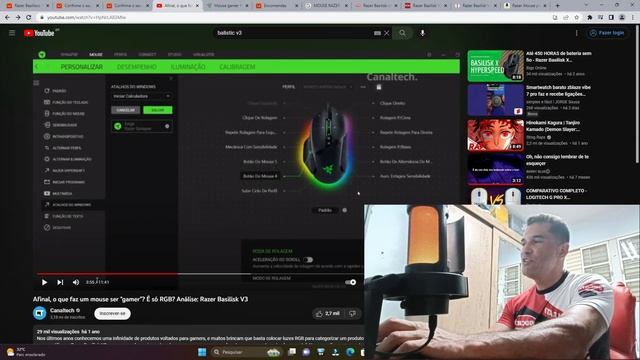Play the video with the play button

coord(44,282)
